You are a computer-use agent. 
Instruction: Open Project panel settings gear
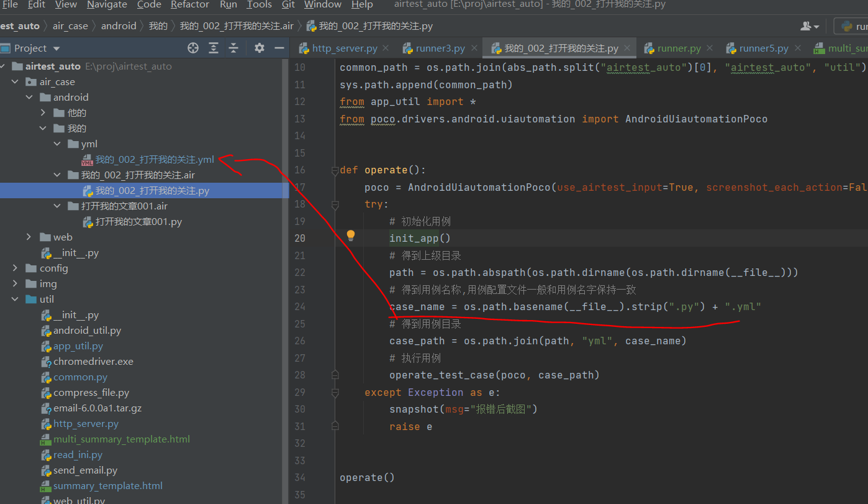(260, 48)
